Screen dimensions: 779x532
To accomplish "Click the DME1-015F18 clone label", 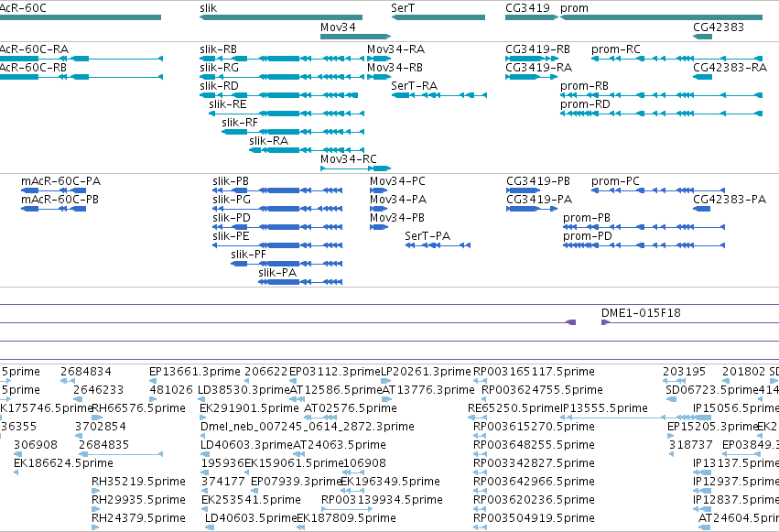I will (x=641, y=313).
